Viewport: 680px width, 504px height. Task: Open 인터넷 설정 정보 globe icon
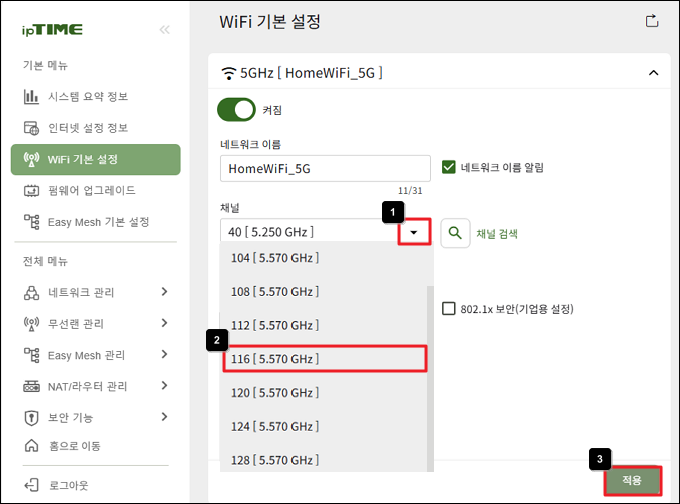[x=31, y=128]
